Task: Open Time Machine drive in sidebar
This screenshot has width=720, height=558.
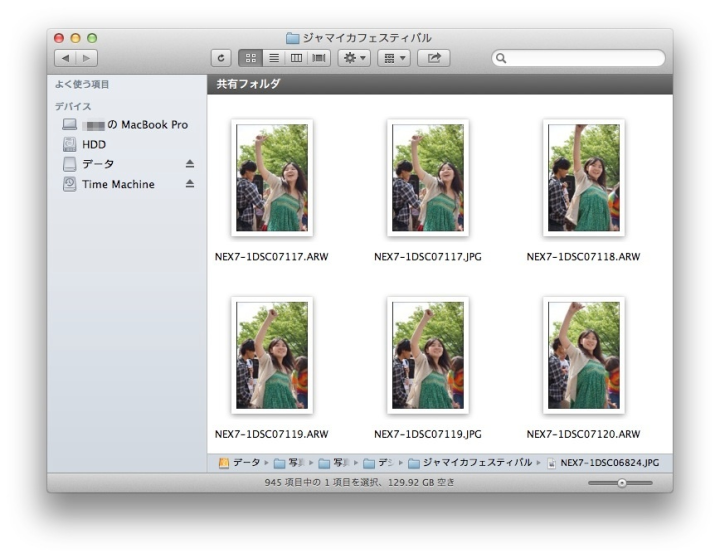Action: [117, 184]
